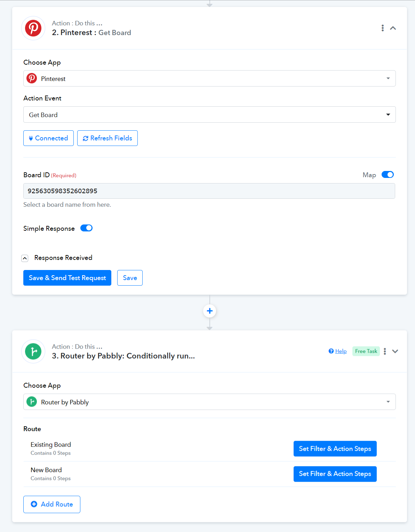Viewport: 415px width, 532px height.
Task: Click the question mark help icon
Action: pyautogui.click(x=331, y=351)
